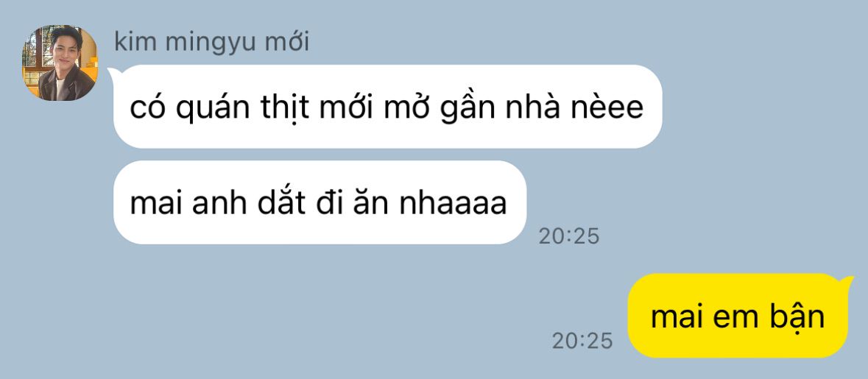Click the word "thịt" in the first message
The width and height of the screenshot is (868, 379).
[x=284, y=108]
